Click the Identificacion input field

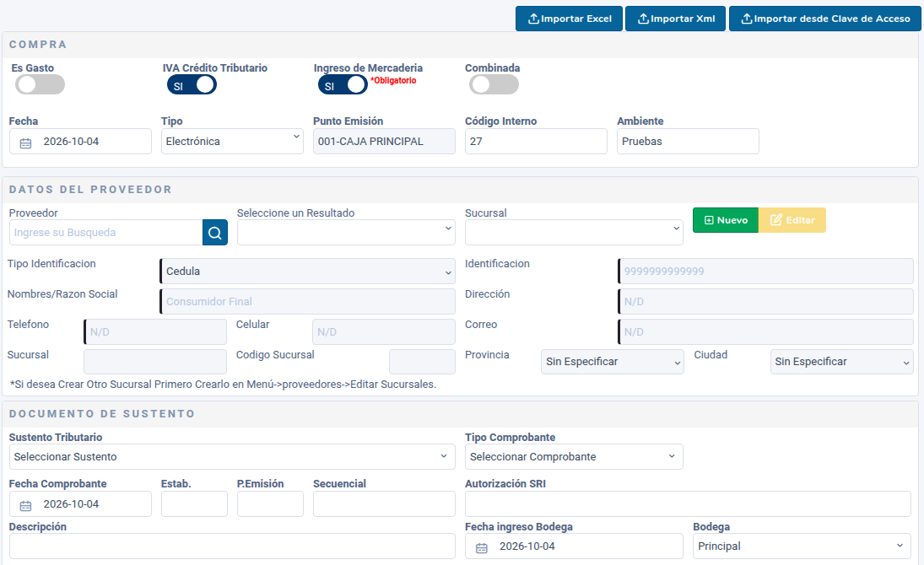[x=765, y=271]
